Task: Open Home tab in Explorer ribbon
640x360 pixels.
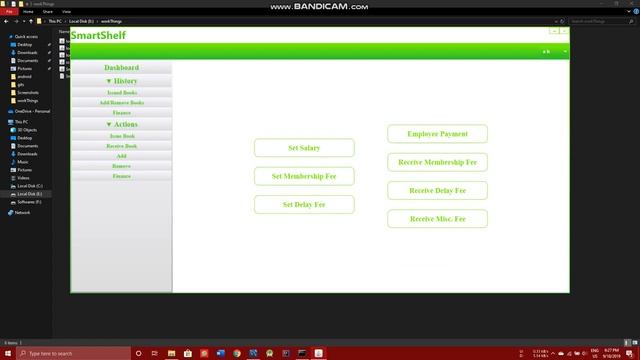Action: (x=28, y=12)
